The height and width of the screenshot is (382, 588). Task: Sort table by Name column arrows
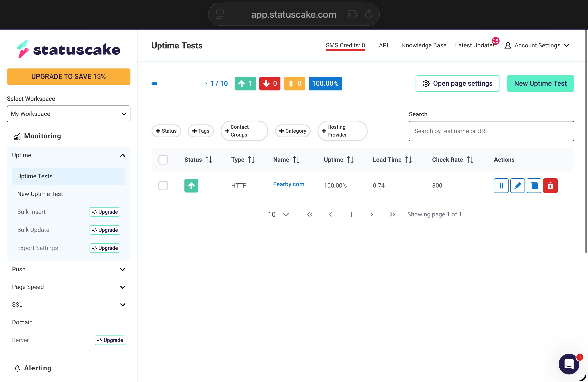coord(296,160)
